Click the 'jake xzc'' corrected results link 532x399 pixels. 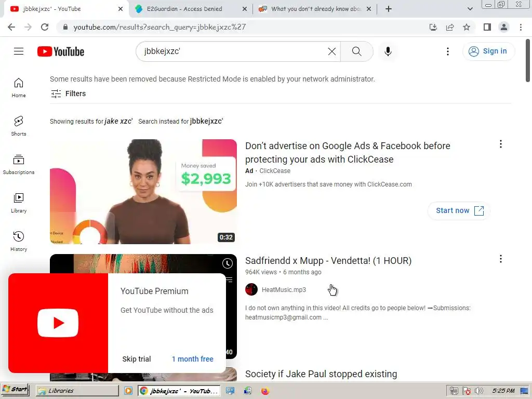pyautogui.click(x=118, y=121)
